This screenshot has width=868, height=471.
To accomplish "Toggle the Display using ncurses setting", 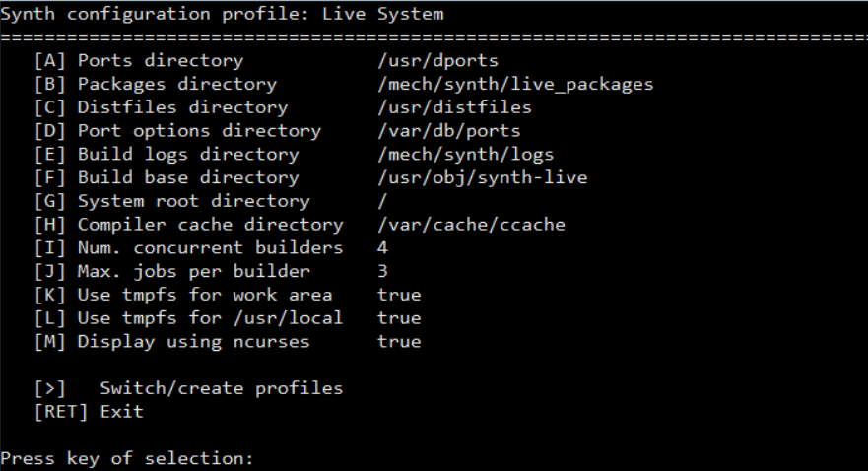I will [x=398, y=342].
